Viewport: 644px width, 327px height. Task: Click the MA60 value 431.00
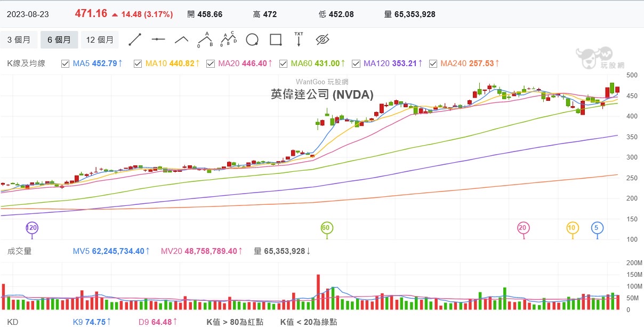tap(327, 63)
